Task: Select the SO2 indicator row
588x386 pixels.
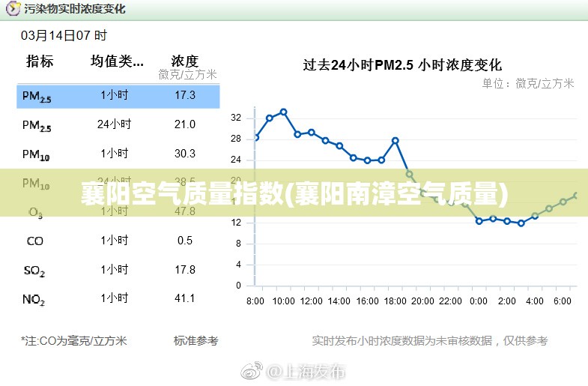Action: (34, 271)
